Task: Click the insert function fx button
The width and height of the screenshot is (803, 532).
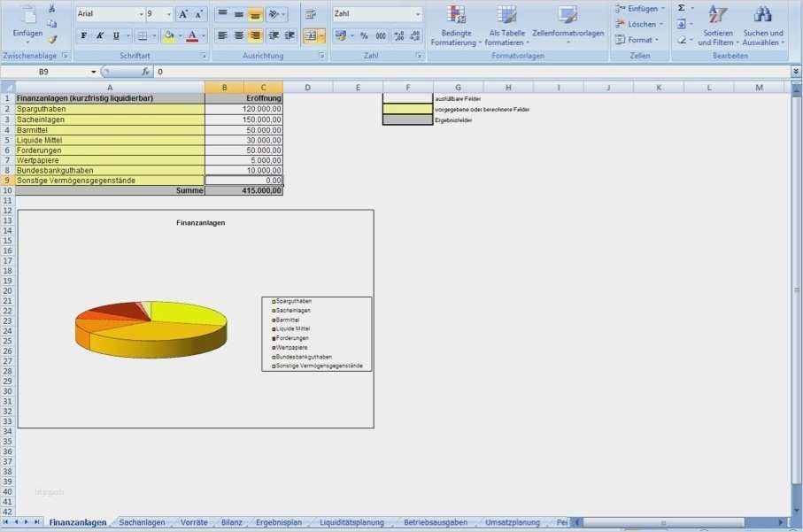Action: click(145, 73)
